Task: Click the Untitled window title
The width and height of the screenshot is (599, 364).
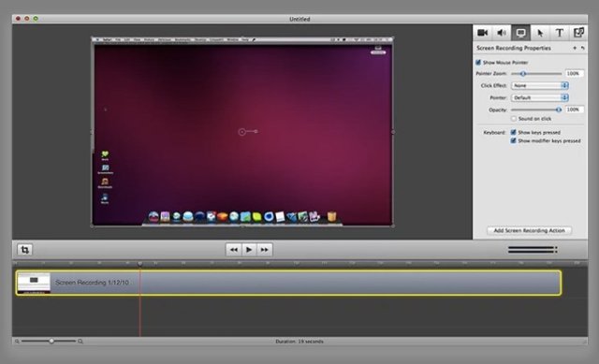Action: [x=299, y=19]
